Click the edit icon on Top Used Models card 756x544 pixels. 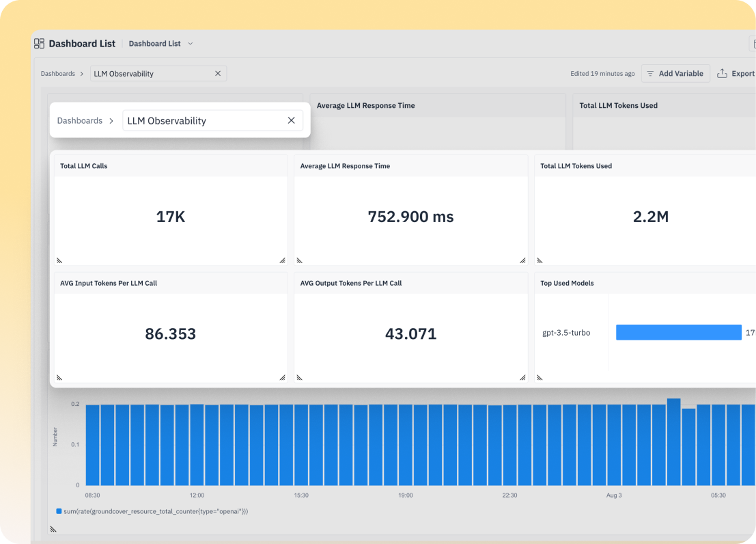tap(540, 377)
